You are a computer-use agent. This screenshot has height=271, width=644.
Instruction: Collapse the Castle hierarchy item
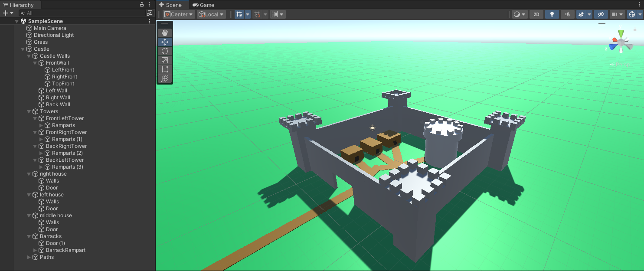23,49
